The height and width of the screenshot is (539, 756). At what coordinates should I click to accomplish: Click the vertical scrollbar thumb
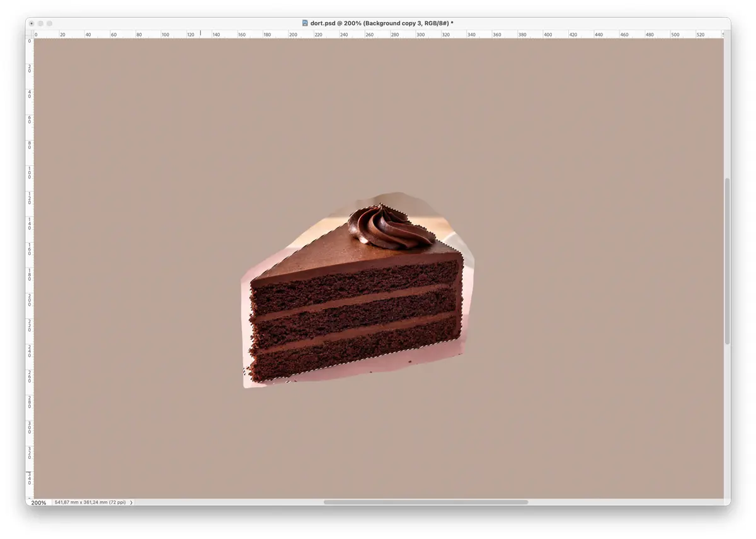point(727,260)
